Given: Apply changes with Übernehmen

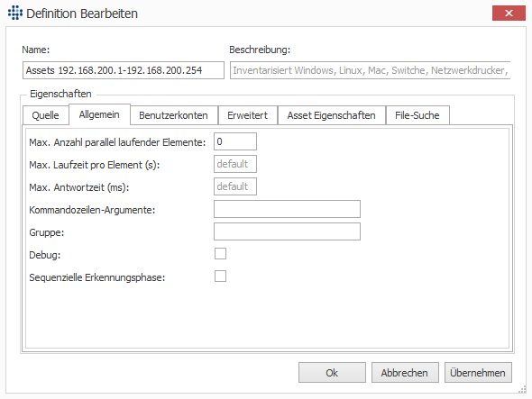Looking at the screenshot, I should (478, 373).
